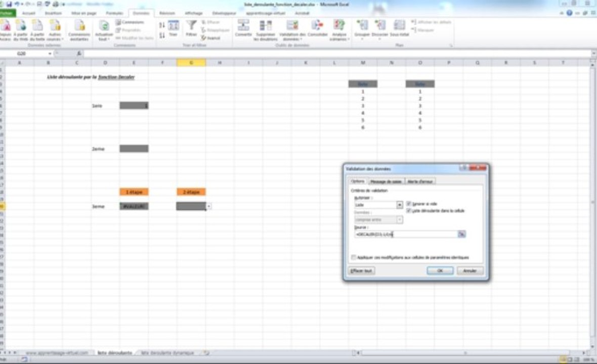Click the À partir du texte icon

click(x=37, y=30)
